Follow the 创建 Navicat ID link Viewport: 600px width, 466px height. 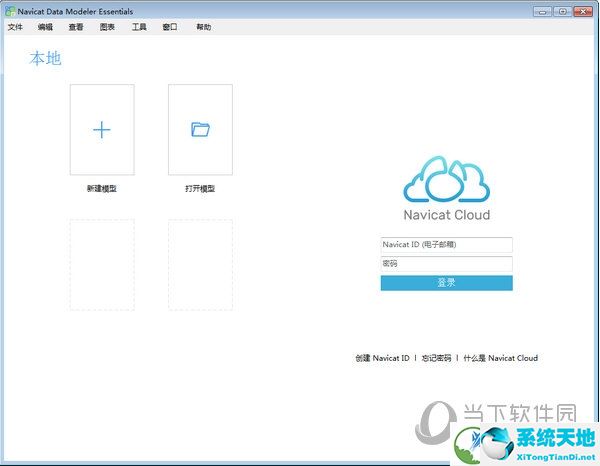[x=382, y=358]
